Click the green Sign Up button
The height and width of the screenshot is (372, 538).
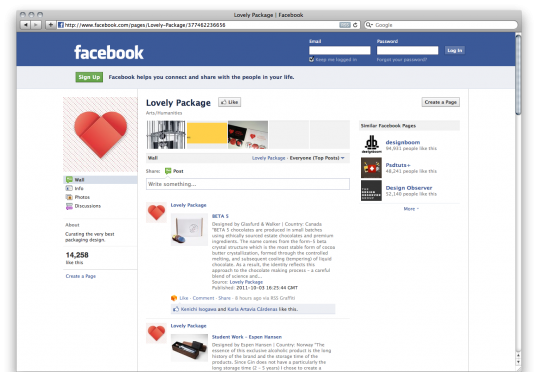89,77
